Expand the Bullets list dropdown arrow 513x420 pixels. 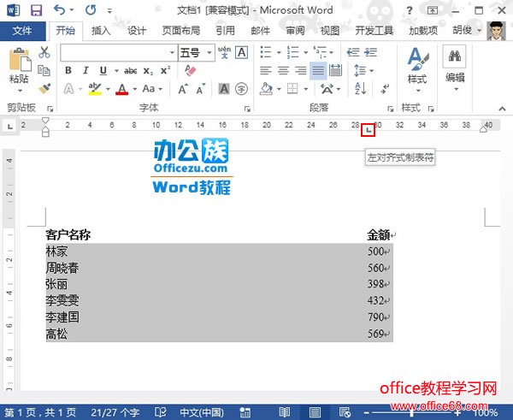pos(279,53)
